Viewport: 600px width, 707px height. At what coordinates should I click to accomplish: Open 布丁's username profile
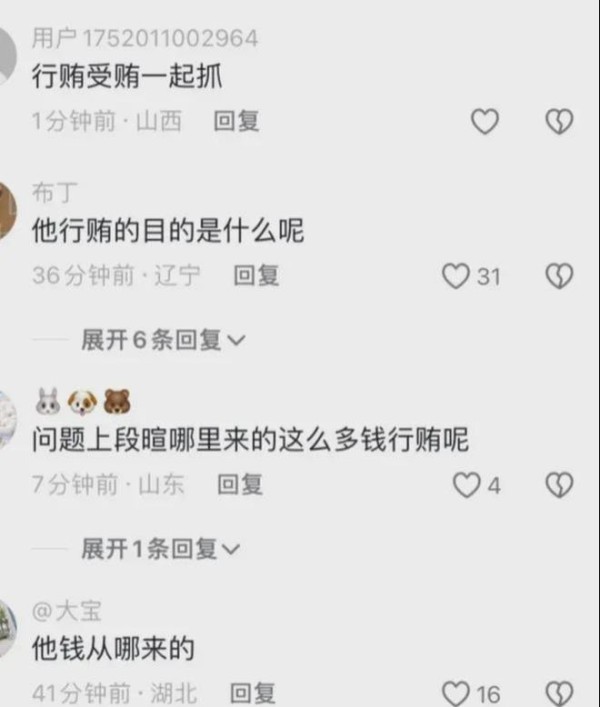[x=55, y=193]
